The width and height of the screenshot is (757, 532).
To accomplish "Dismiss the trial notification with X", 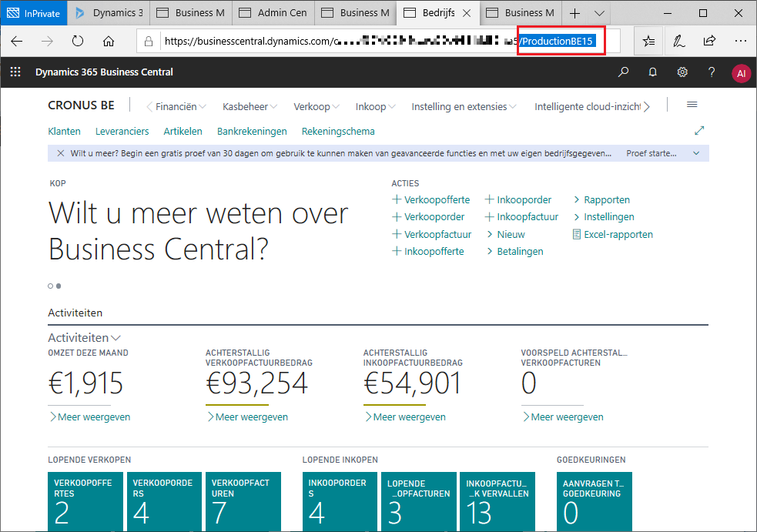I will [x=60, y=153].
